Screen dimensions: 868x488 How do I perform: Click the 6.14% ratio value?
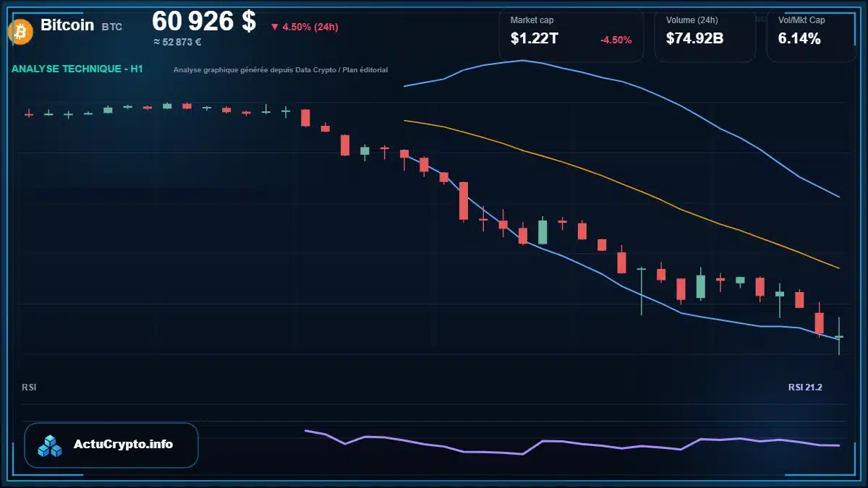coord(799,39)
